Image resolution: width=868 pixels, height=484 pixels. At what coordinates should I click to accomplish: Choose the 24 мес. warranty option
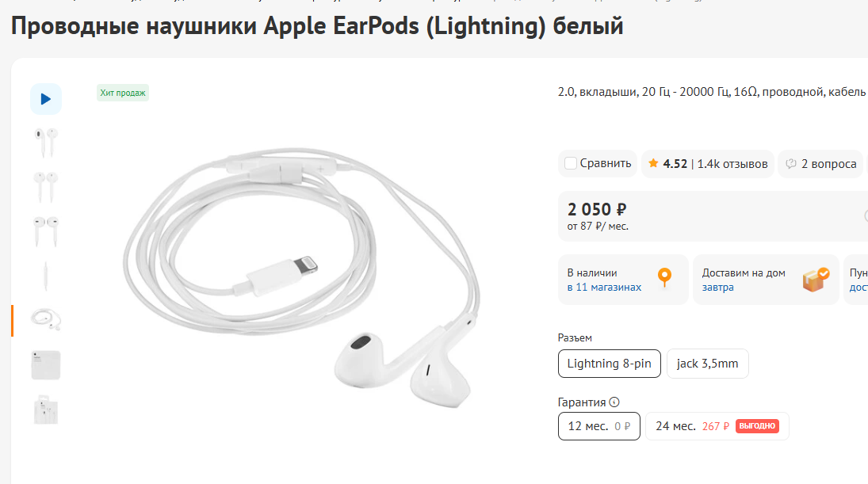[717, 426]
